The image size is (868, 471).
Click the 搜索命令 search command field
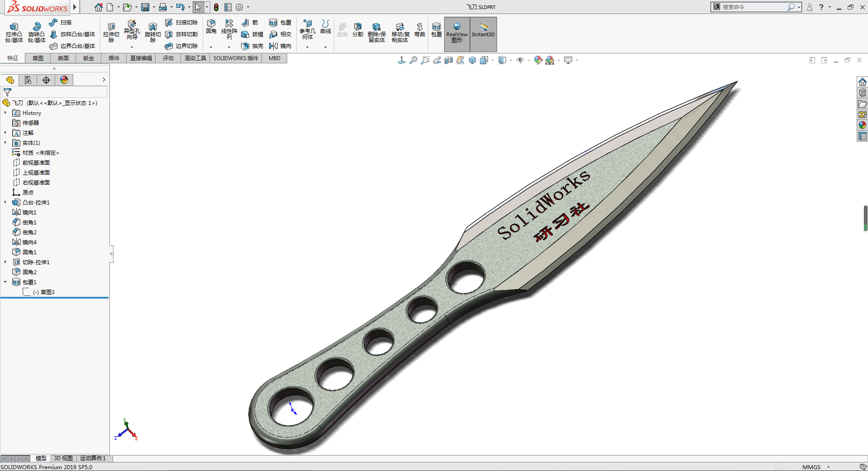coord(753,7)
